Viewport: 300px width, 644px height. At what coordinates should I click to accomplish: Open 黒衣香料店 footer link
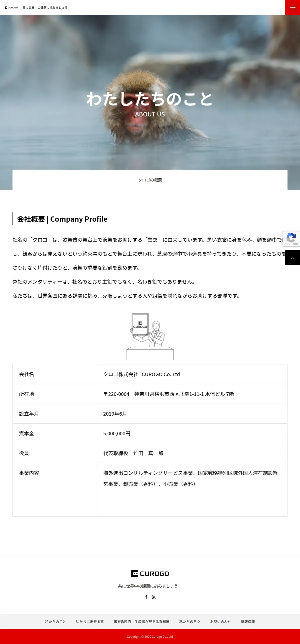[x=141, y=622]
